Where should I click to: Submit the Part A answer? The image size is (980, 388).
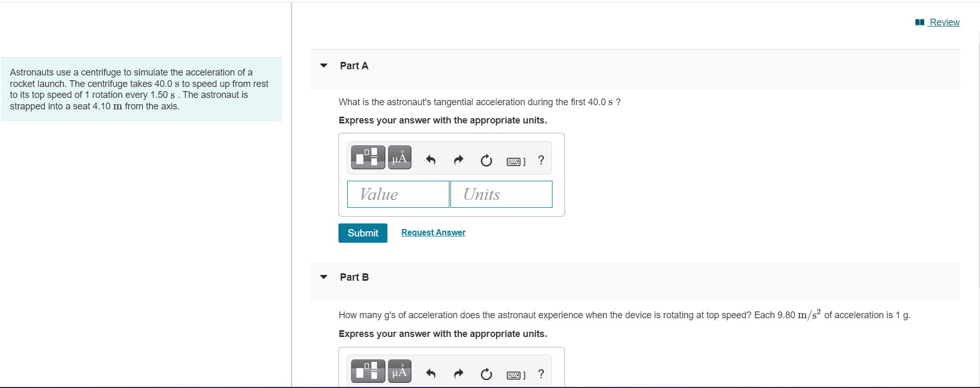pos(362,233)
